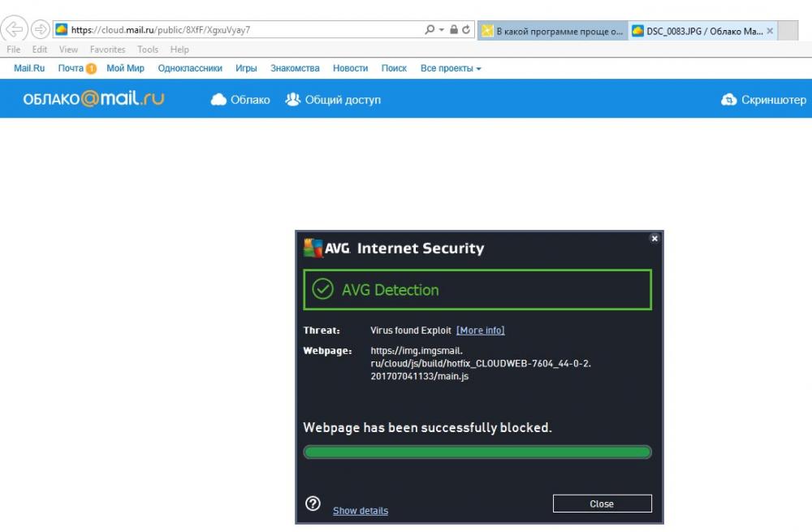This screenshot has width=812, height=532.
Task: Click the Close button in AVG dialog
Action: click(602, 504)
